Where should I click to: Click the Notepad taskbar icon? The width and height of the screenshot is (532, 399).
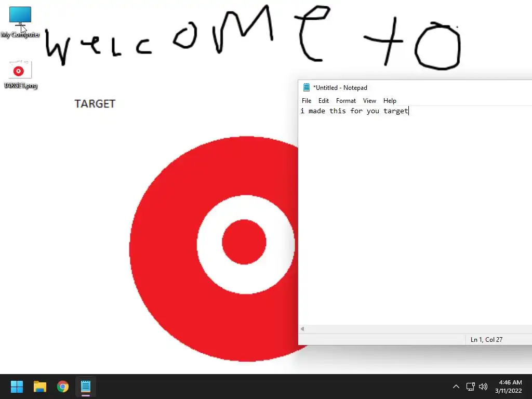pyautogui.click(x=86, y=387)
